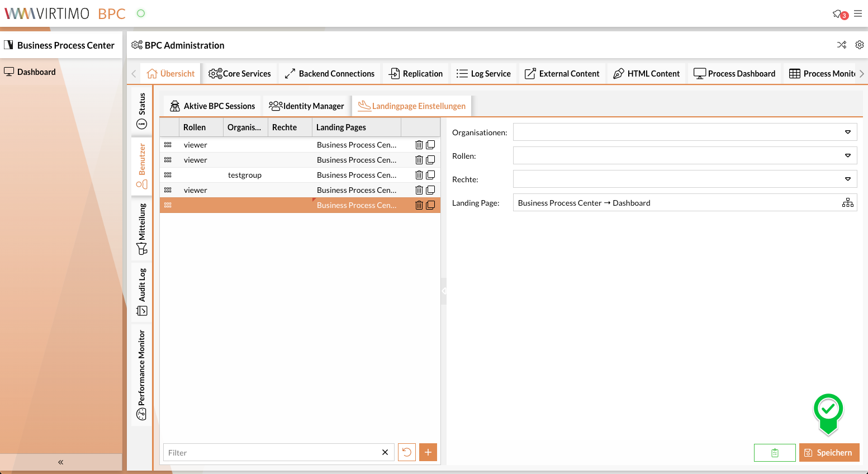Open the Rollen dropdown list
The height and width of the screenshot is (474, 868).
[847, 156]
